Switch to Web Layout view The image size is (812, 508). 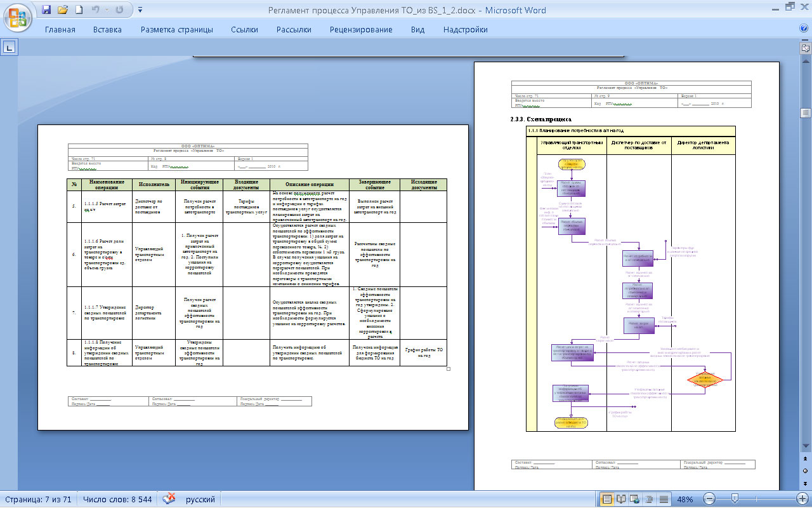pyautogui.click(x=635, y=499)
